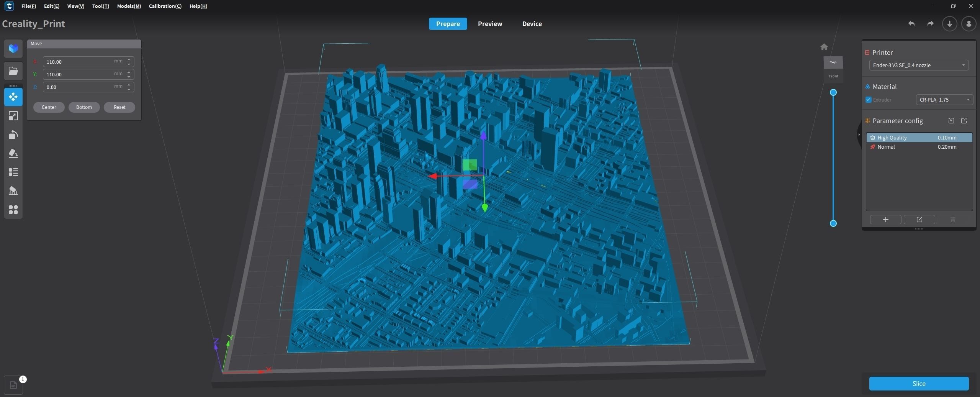Click the export icon beside Parameter config
980x397 pixels.
click(964, 121)
